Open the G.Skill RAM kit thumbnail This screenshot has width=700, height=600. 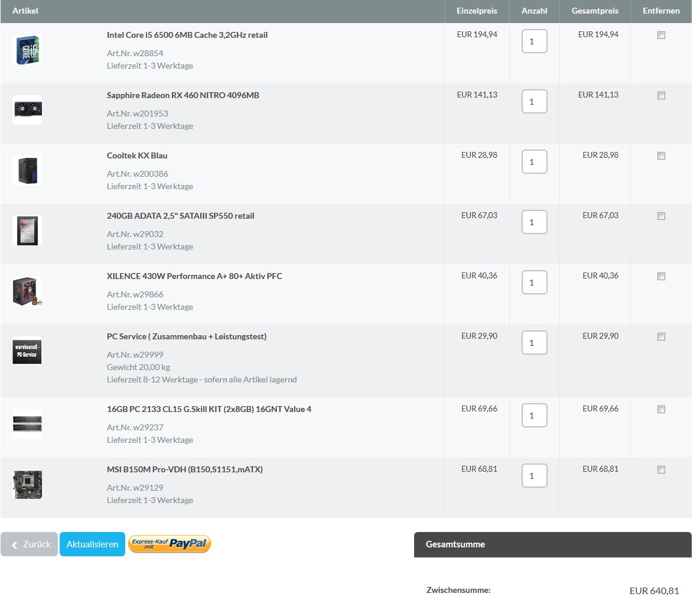point(27,423)
